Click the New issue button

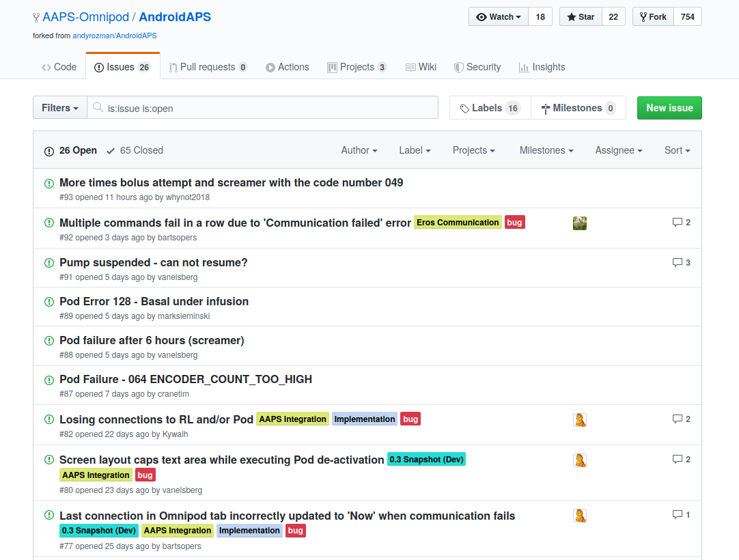[x=669, y=107]
